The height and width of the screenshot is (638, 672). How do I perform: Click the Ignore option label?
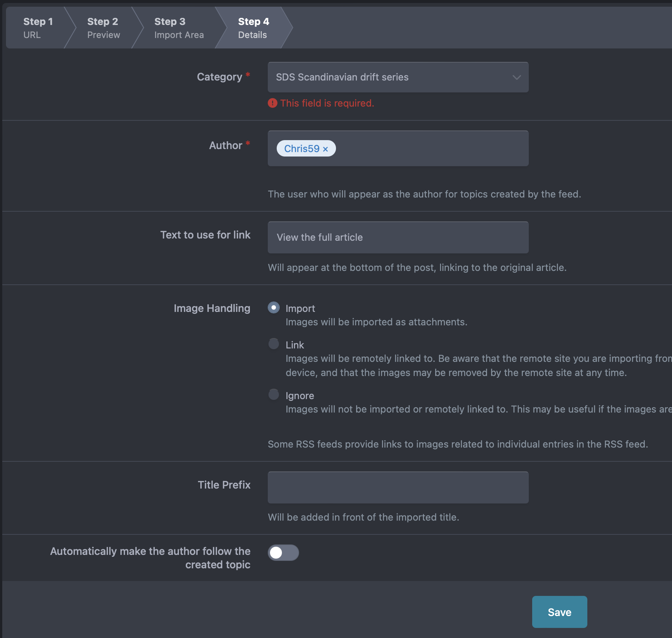pyautogui.click(x=300, y=396)
